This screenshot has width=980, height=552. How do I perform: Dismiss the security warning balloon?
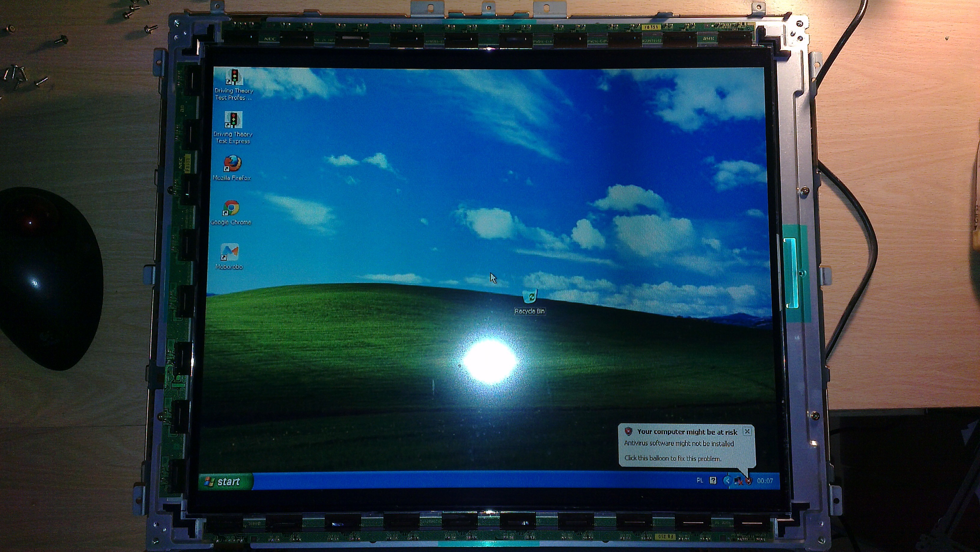747,431
